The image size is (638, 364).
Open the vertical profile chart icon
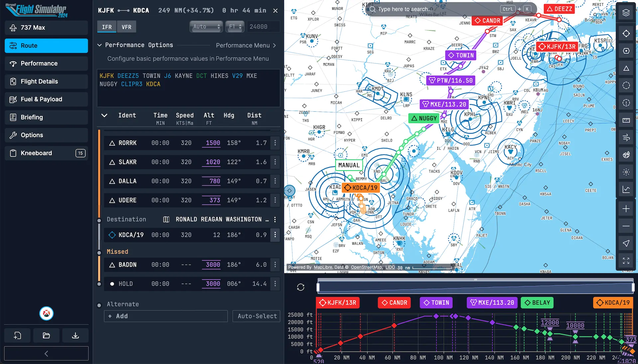tap(626, 189)
